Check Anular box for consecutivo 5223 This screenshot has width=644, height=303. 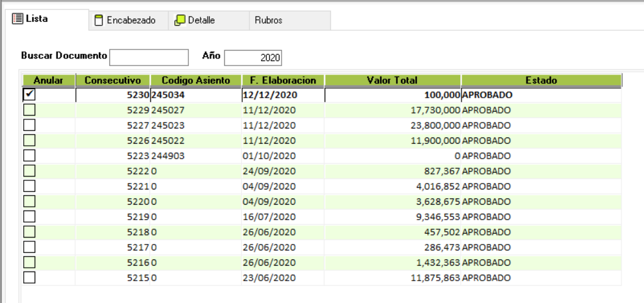tap(29, 155)
